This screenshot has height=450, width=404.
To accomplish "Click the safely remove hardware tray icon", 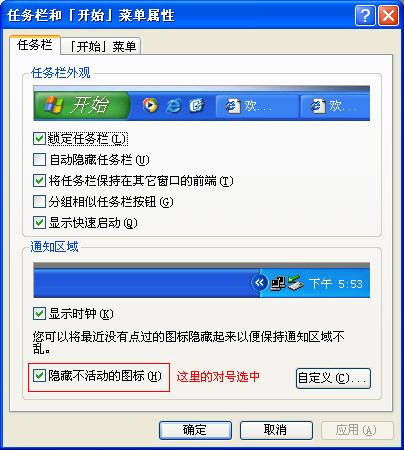I will 295,283.
